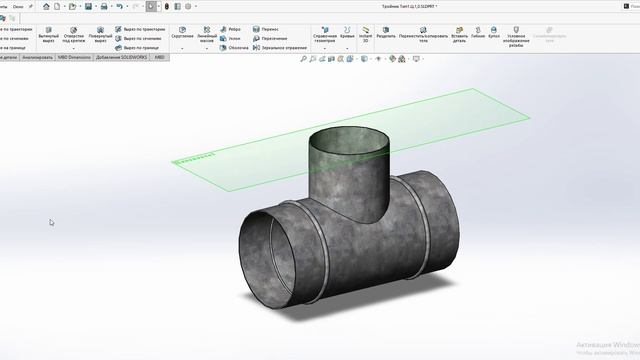
Task: Choose Вставить деталь (Insert Part)
Action: [459, 34]
